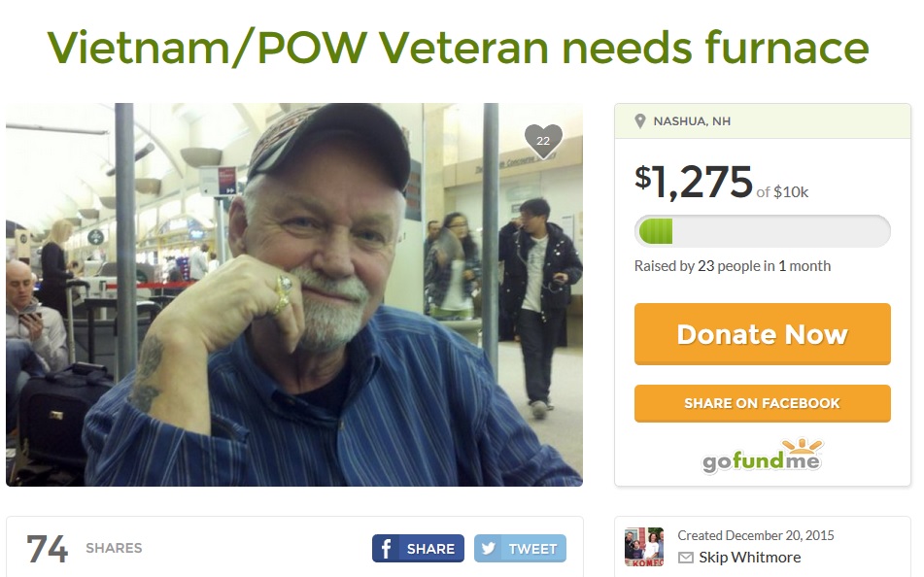Click the campaign title heading

(x=458, y=48)
